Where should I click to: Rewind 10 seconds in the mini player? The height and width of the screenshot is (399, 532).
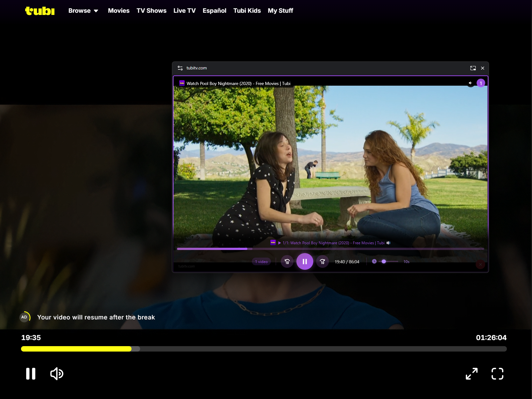[x=287, y=262]
